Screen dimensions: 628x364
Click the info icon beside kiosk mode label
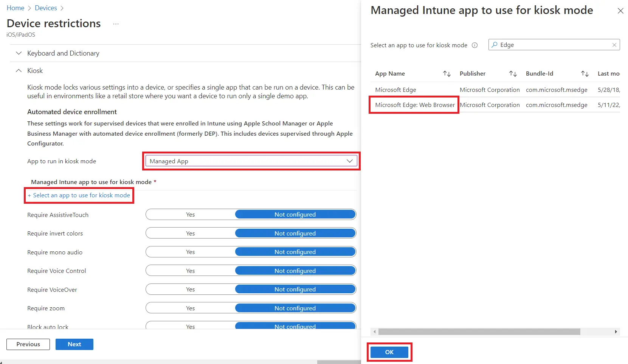475,45
